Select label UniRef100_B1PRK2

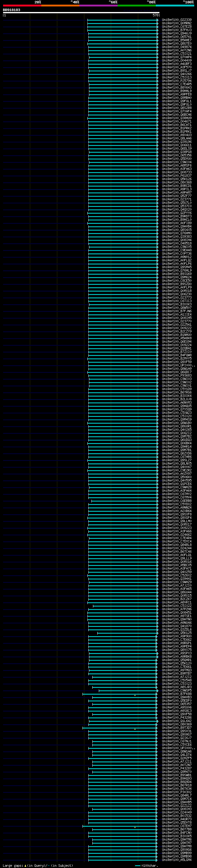(x=176, y=128)
